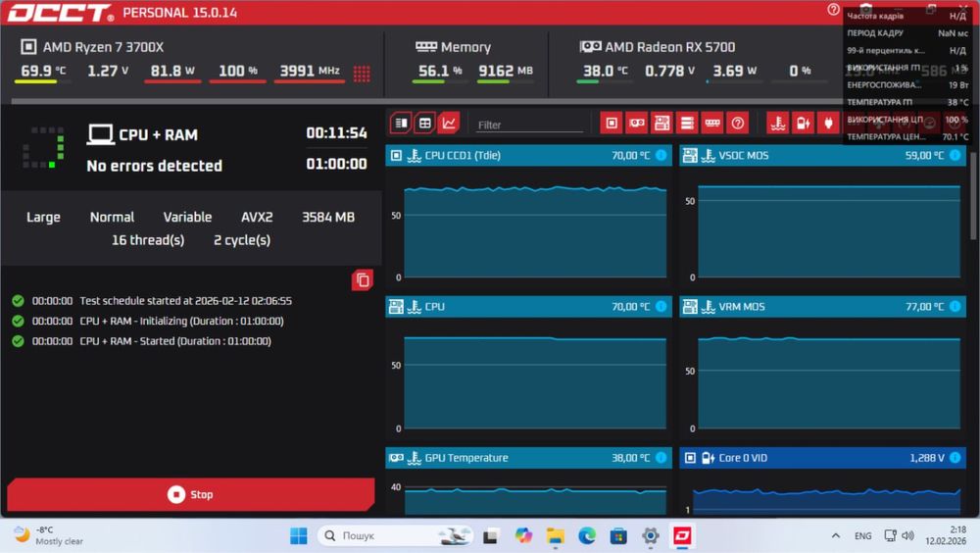Toggle the motherboard sensors filter
The height and width of the screenshot is (553, 980).
[661, 124]
